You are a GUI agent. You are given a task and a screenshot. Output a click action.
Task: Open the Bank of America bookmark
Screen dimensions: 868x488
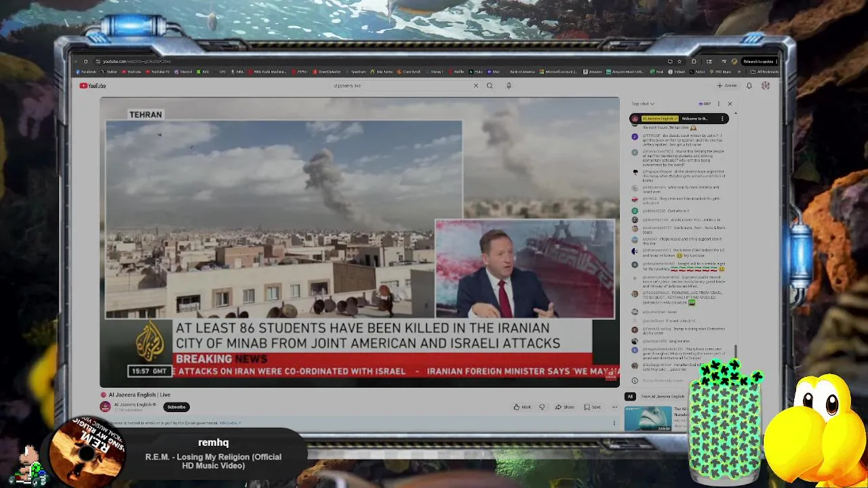coord(520,72)
